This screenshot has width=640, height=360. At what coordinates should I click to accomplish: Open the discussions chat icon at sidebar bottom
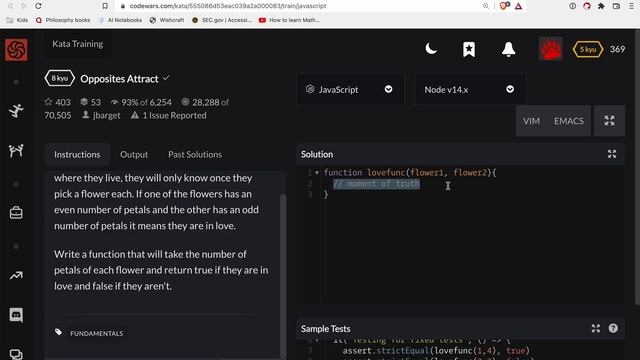(x=16, y=353)
